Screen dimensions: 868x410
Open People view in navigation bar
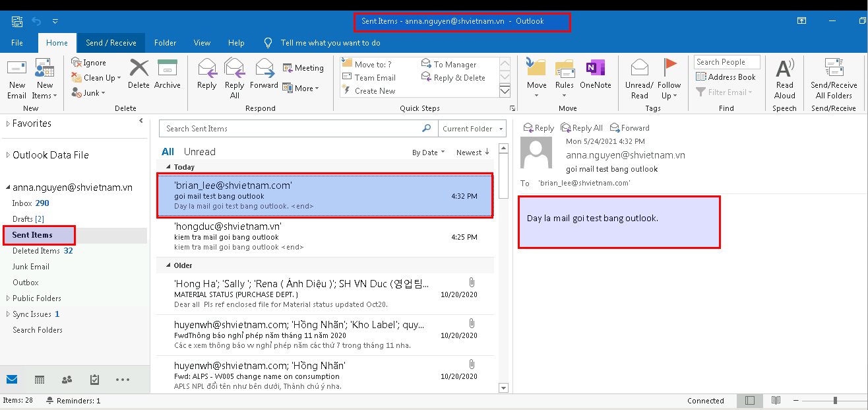point(67,380)
